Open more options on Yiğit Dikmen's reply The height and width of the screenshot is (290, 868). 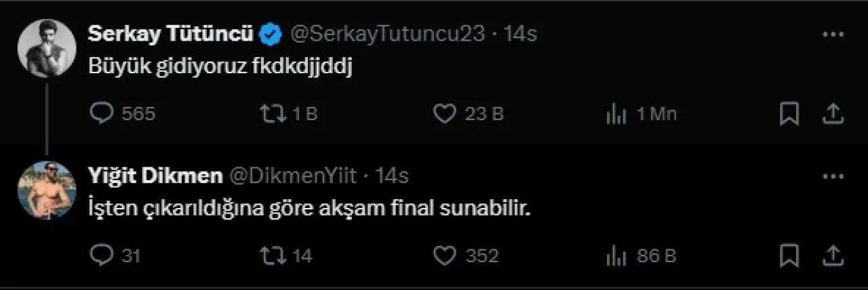pyautogui.click(x=832, y=176)
